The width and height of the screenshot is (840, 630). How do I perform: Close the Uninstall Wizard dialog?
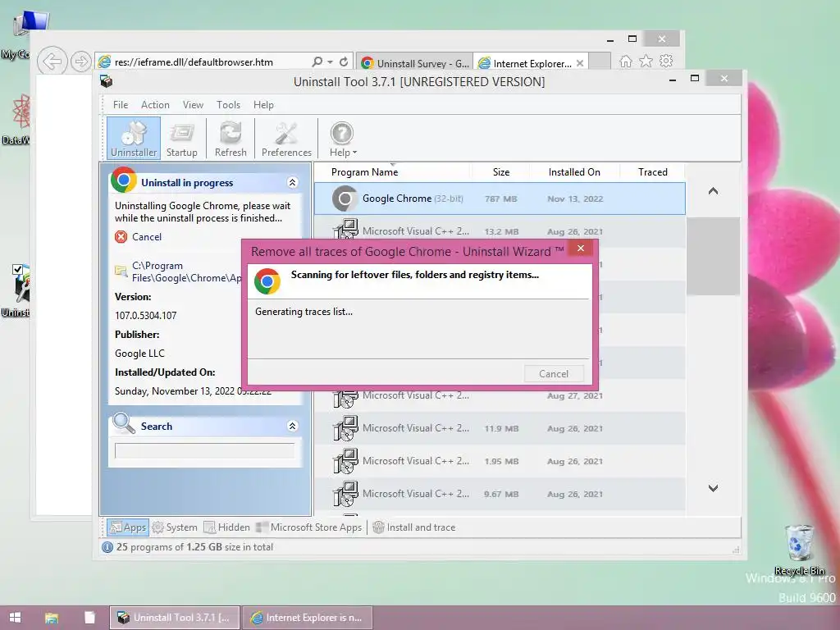click(581, 248)
